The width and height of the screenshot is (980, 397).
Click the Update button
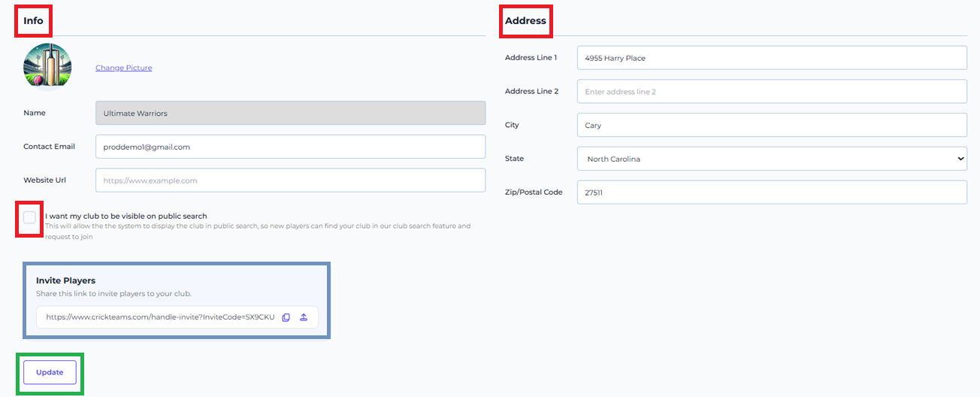tap(50, 372)
